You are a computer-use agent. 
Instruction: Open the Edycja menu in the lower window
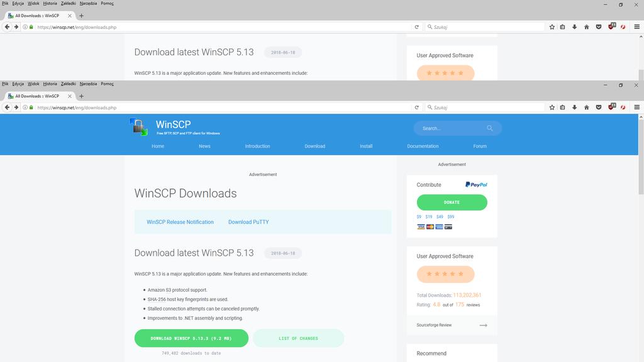coord(18,84)
